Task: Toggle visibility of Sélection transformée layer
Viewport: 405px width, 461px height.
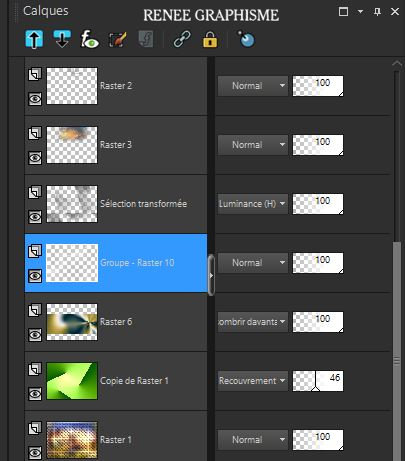Action: point(35,217)
